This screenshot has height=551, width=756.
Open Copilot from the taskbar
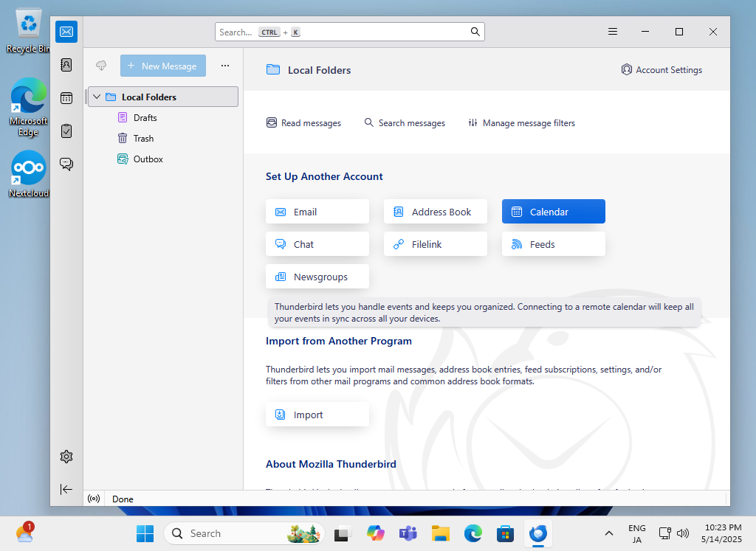[375, 533]
